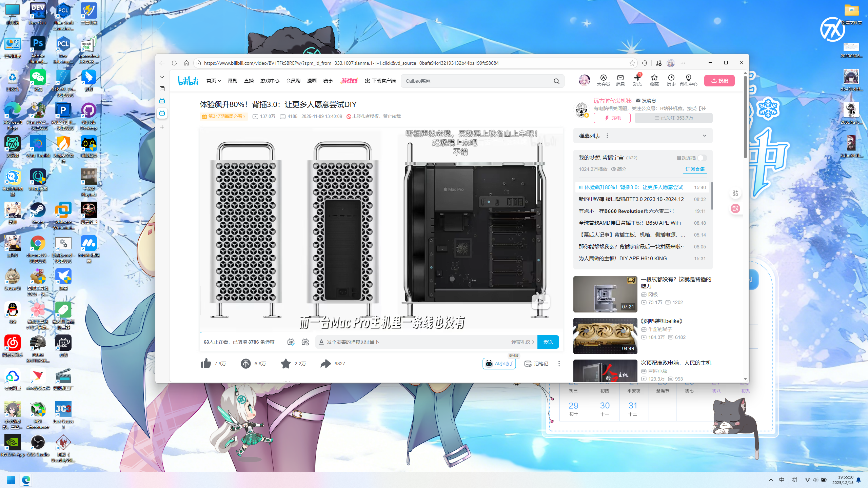This screenshot has height=488, width=868.
Task: Open the 记笔记 notes tool
Action: click(536, 364)
